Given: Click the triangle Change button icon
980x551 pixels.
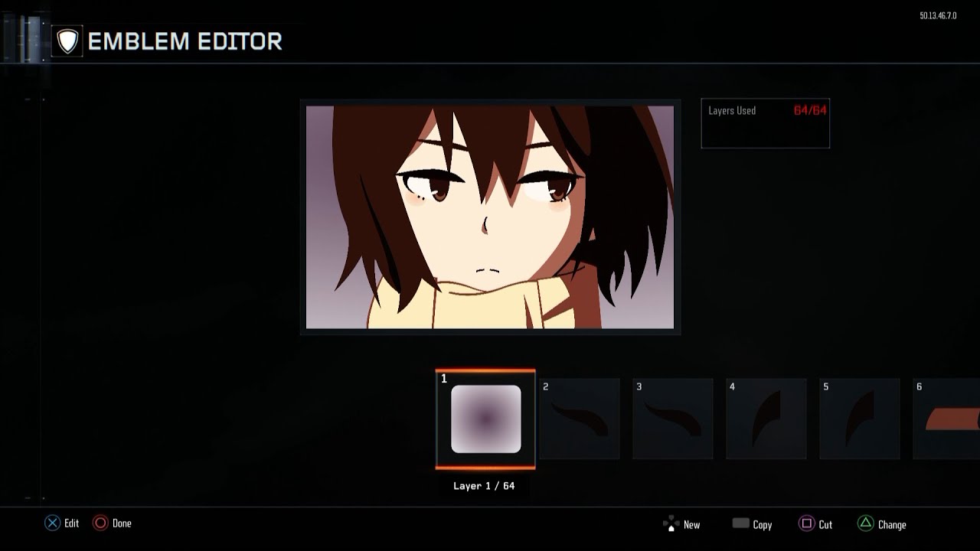Looking at the screenshot, I should [x=865, y=524].
